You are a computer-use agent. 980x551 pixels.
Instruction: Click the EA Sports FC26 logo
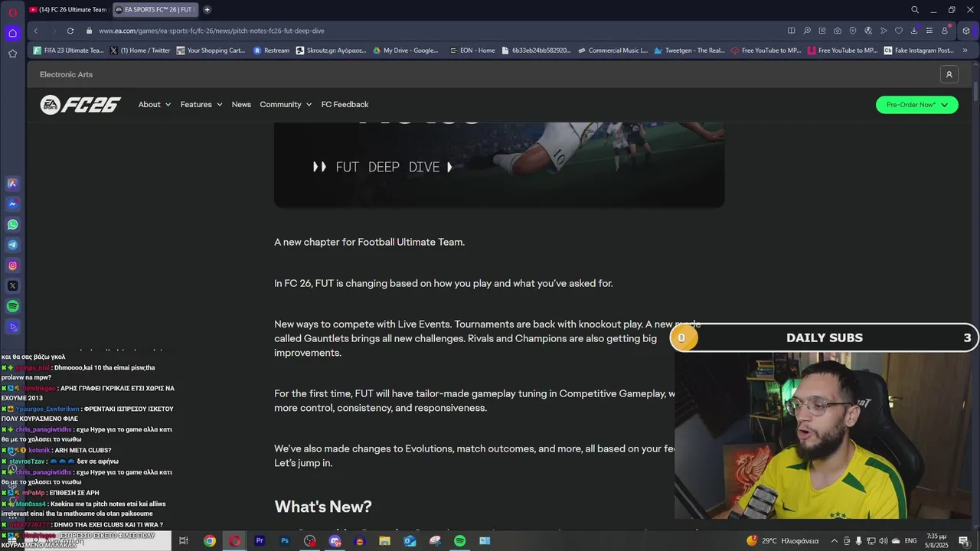80,105
